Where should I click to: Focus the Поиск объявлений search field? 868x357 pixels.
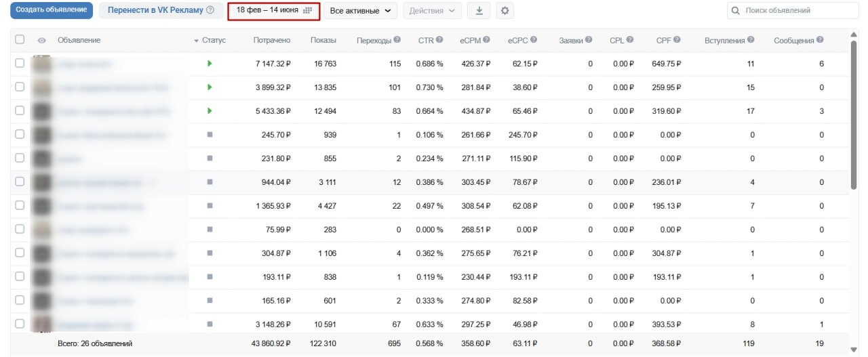tap(793, 11)
